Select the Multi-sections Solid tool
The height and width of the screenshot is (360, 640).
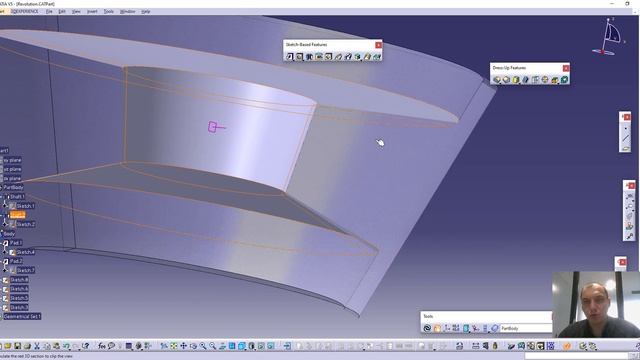pos(367,57)
